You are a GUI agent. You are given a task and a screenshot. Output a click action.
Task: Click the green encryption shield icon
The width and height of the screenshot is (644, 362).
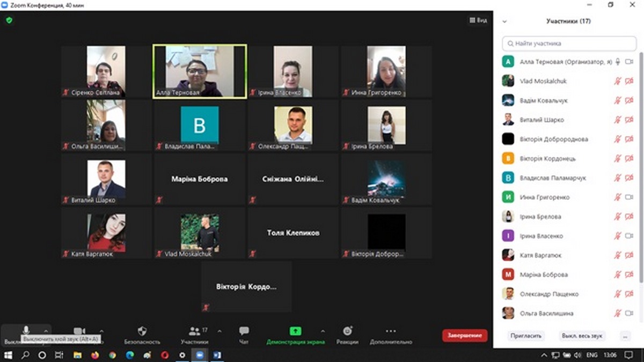(9, 20)
